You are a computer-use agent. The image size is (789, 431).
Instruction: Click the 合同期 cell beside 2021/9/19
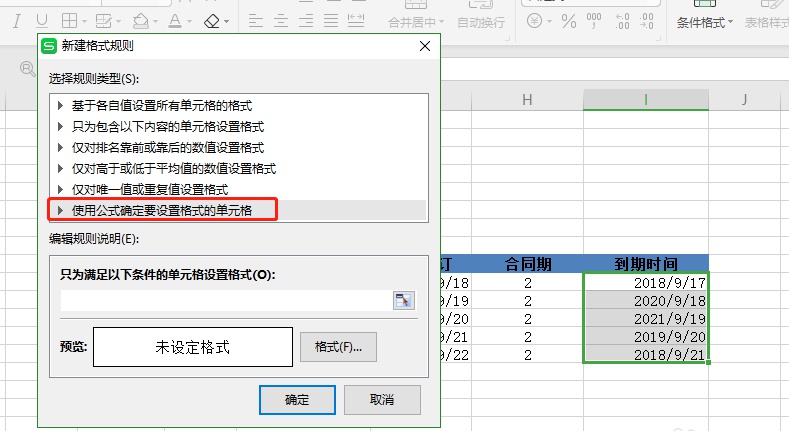[527, 319]
